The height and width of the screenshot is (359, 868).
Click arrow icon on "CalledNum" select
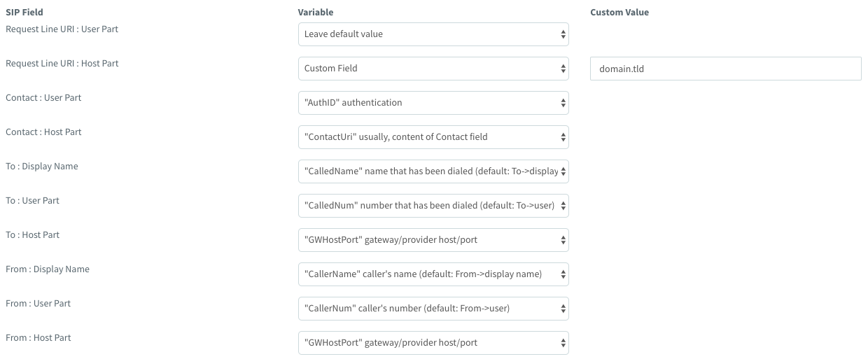coord(563,206)
